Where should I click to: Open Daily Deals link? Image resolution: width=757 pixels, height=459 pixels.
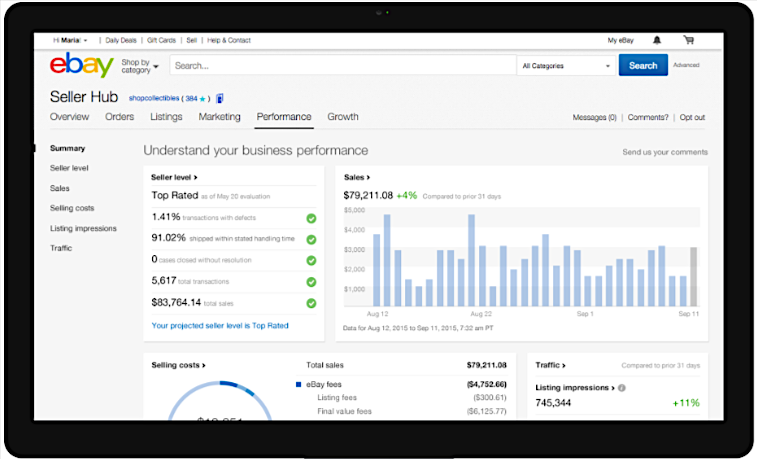121,41
